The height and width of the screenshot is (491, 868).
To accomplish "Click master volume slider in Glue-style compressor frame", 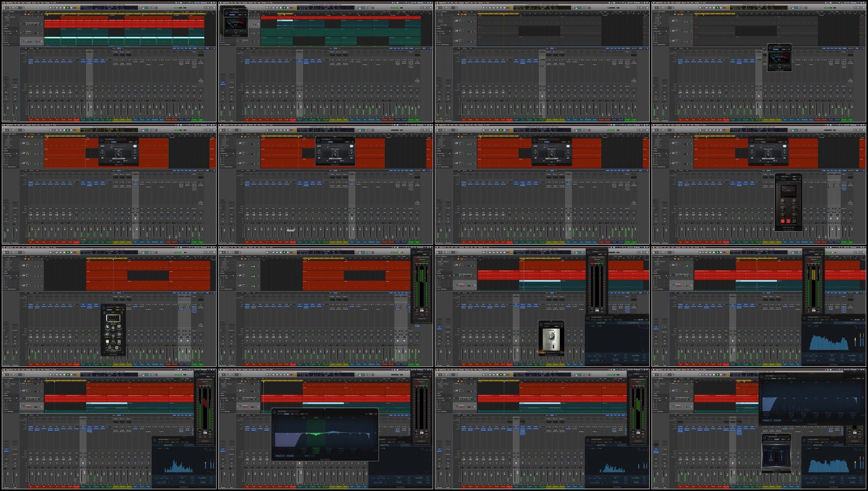I will pyautogui.click(x=180, y=252).
